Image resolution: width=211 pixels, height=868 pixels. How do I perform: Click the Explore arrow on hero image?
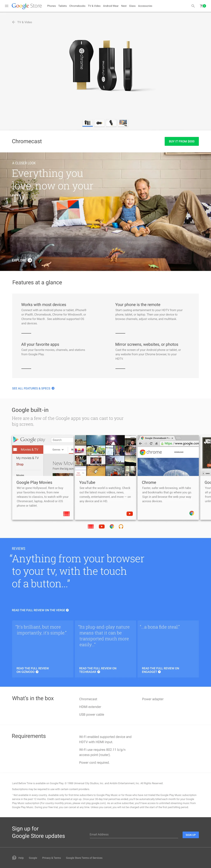pyautogui.click(x=30, y=260)
